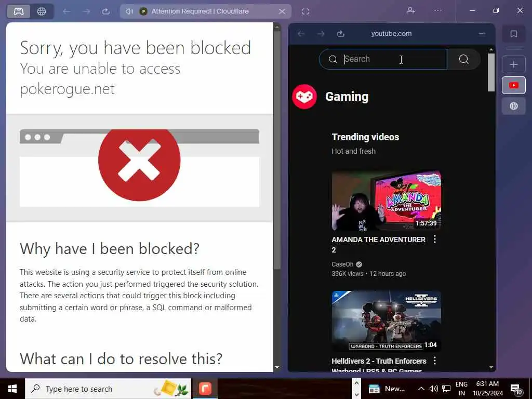
Task: Add a new sidebar item with plus
Action: pyautogui.click(x=514, y=64)
